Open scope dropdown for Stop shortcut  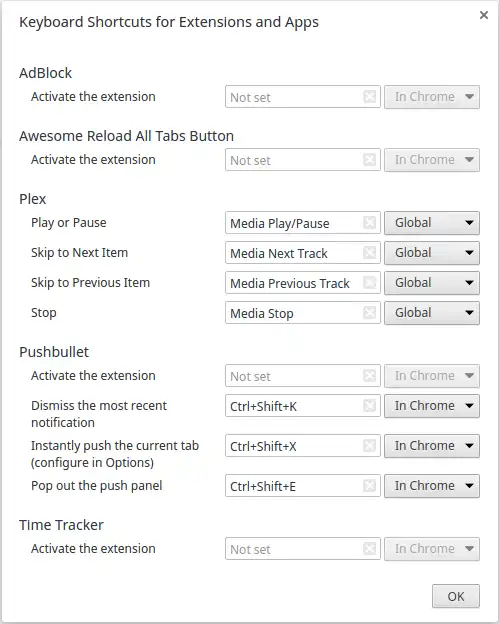tap(432, 313)
